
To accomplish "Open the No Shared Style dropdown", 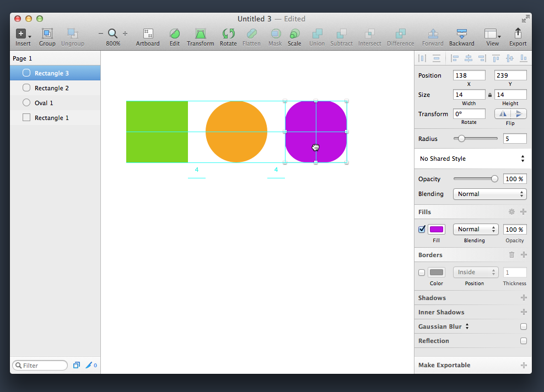I will tap(472, 159).
